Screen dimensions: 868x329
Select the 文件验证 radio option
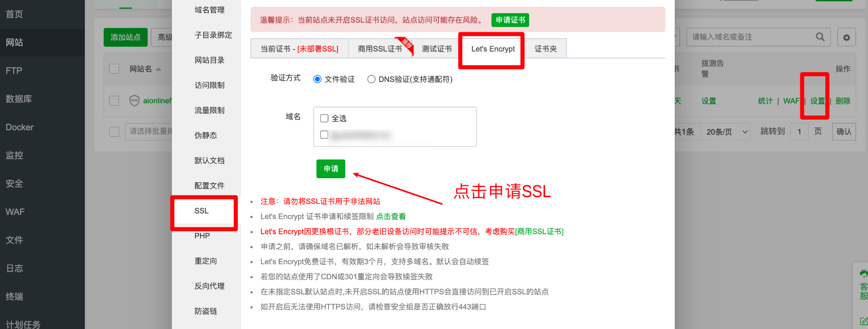tap(317, 79)
